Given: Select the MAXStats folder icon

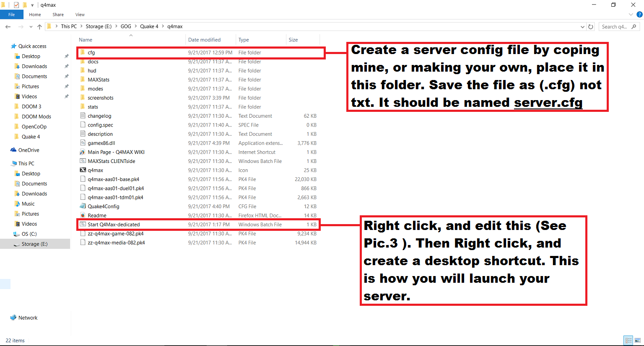Looking at the screenshot, I should (x=83, y=80).
